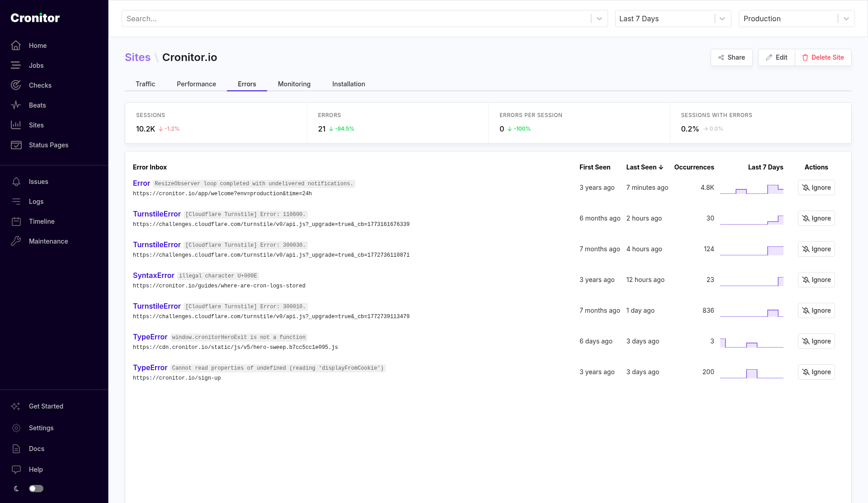Expand the search bar dropdown arrow
The height and width of the screenshot is (503, 868).
(599, 19)
